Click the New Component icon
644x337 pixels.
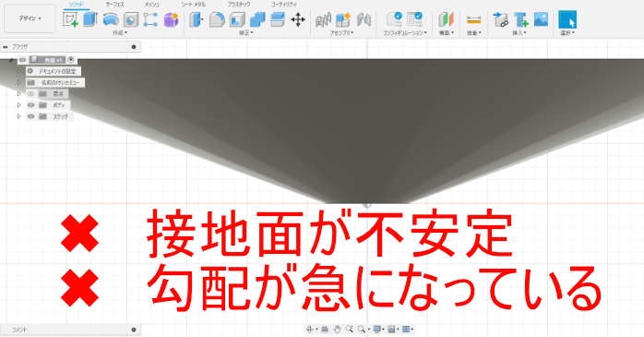point(343,19)
